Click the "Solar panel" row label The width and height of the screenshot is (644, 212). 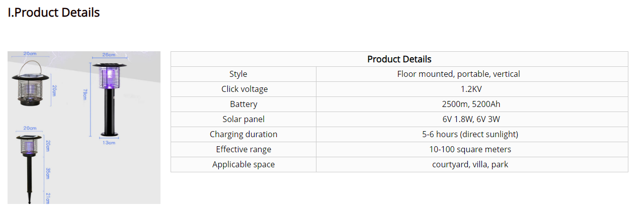pos(244,120)
